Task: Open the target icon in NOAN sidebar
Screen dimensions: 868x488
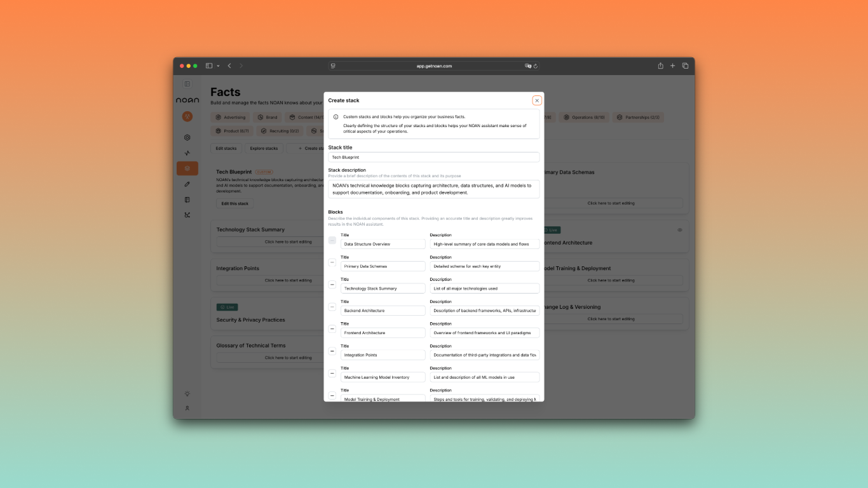Action: [187, 137]
